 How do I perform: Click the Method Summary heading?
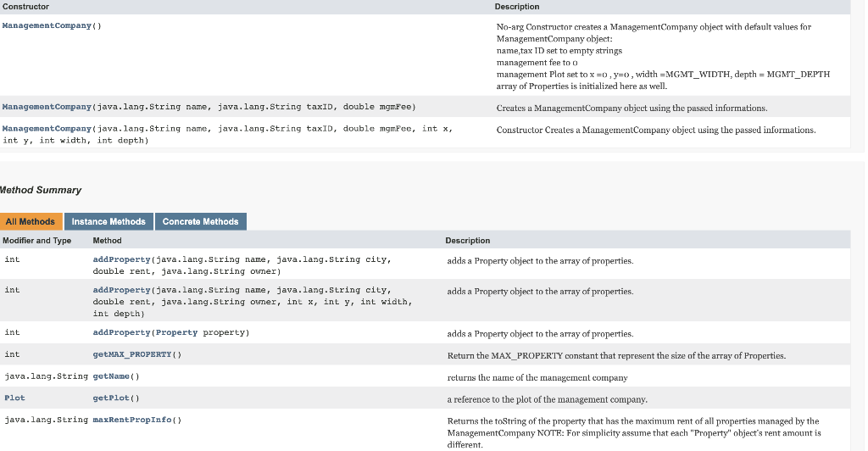(41, 190)
